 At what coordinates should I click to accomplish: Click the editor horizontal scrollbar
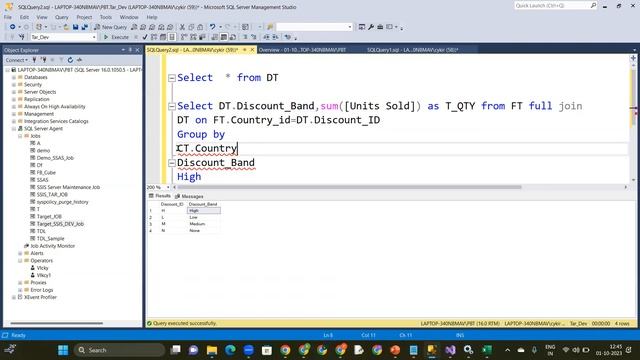click(x=349, y=187)
